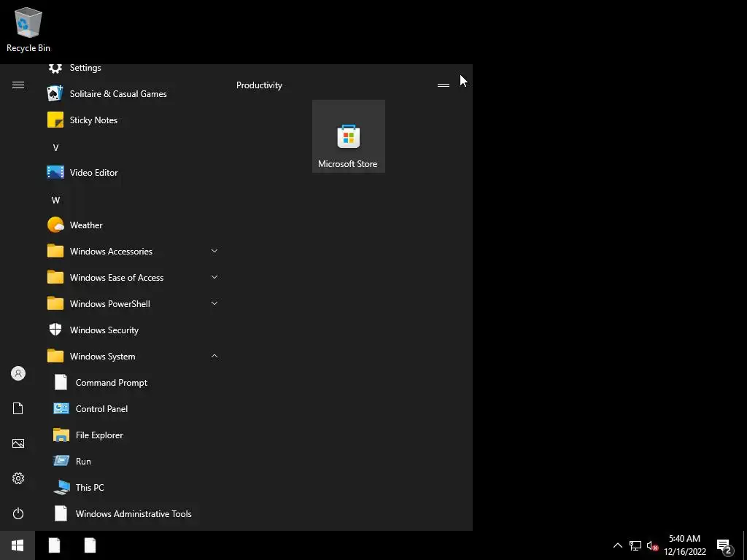Click the Show desktop sliver
Screen dimensions: 747x560
(745, 545)
